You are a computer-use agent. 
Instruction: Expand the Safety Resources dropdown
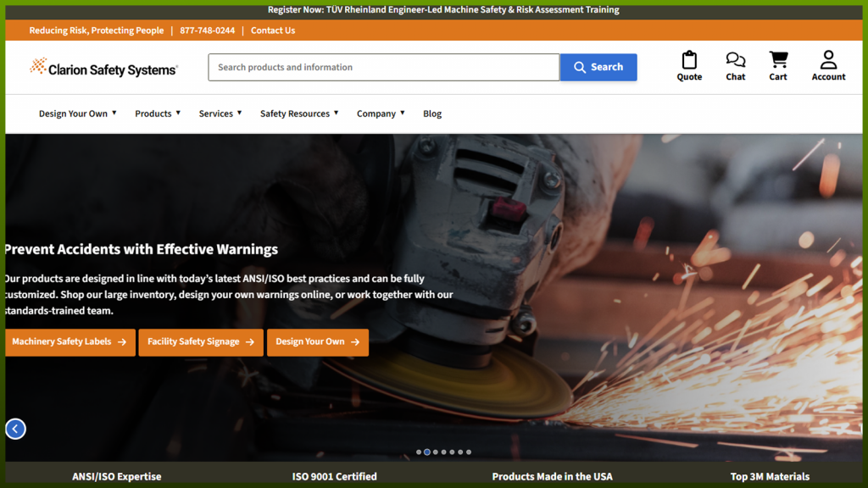pyautogui.click(x=299, y=114)
